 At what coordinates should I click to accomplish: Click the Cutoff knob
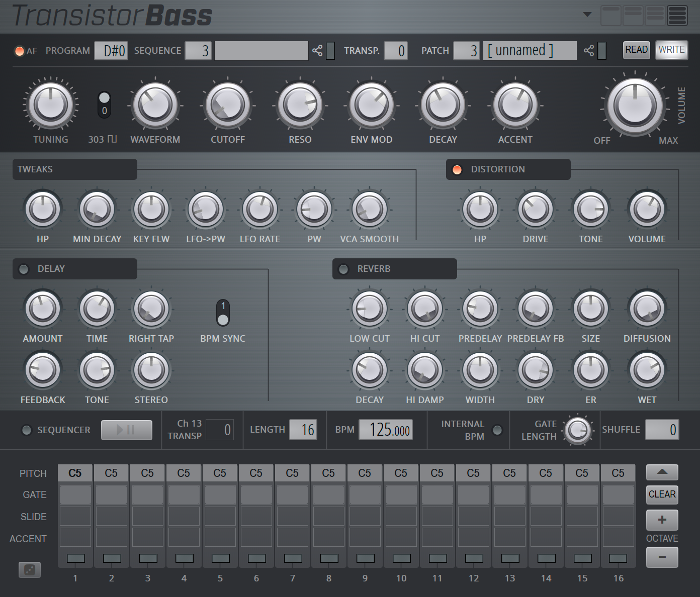228,105
